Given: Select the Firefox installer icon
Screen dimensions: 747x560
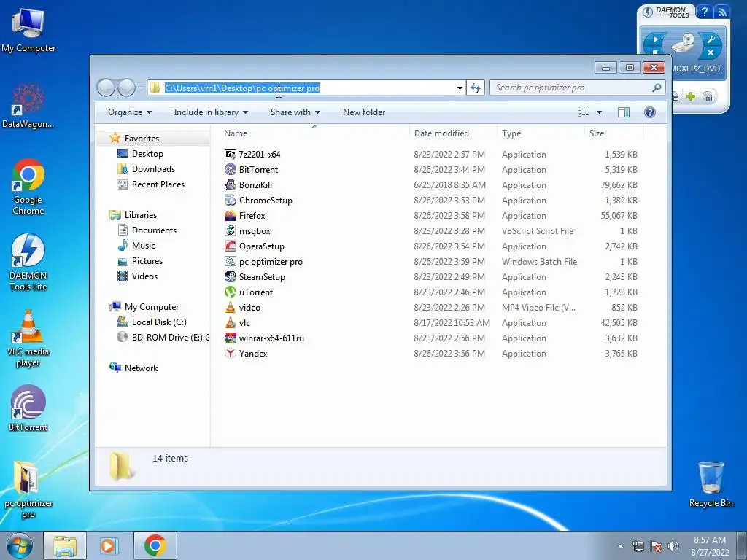Looking at the screenshot, I should pyautogui.click(x=230, y=215).
